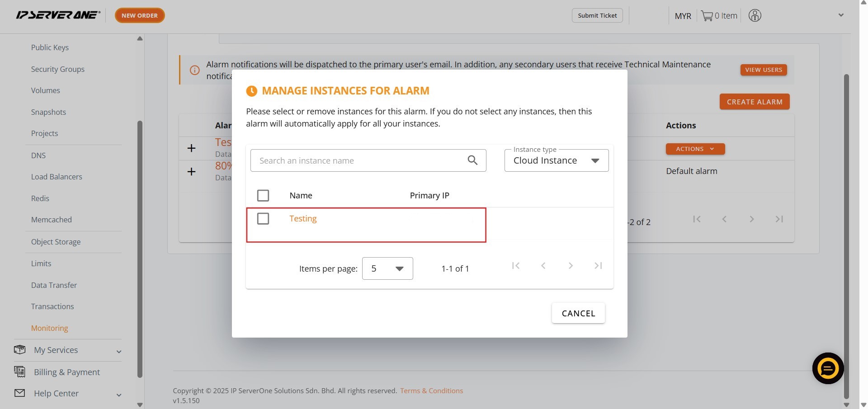Select Object Storage in the sidebar
Image resolution: width=868 pixels, height=409 pixels.
pyautogui.click(x=56, y=242)
